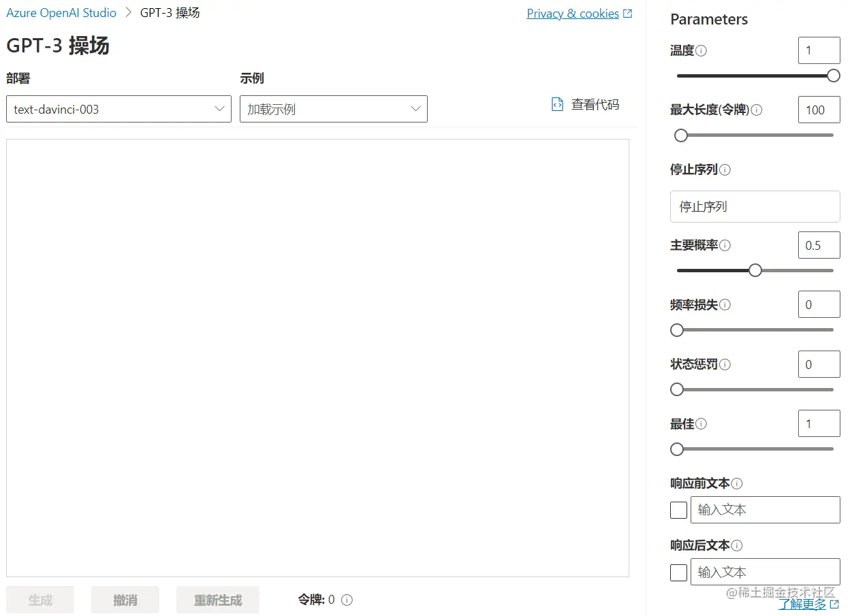Click the 查看代码 button
This screenshot has height=616, width=852.
click(x=586, y=105)
